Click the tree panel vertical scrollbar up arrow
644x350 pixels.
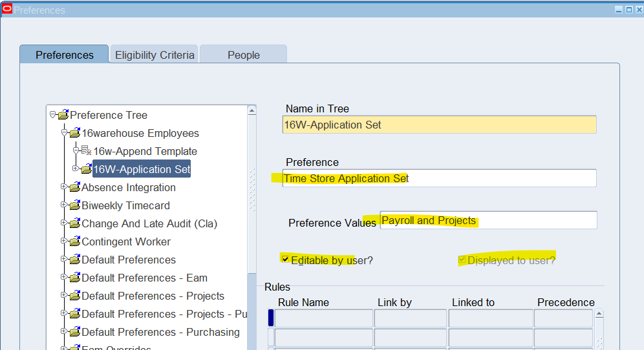[252, 111]
